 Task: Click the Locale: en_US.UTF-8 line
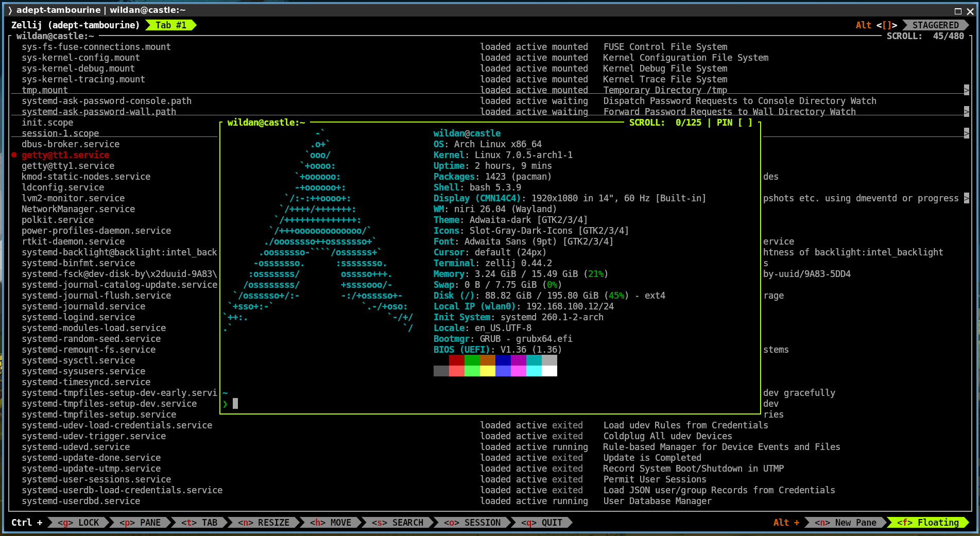click(x=483, y=328)
